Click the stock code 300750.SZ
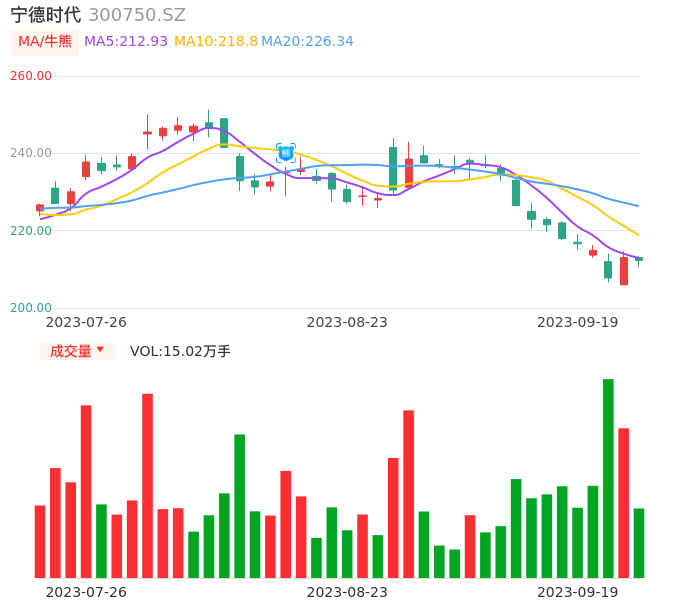The image size is (686, 606). (x=137, y=15)
